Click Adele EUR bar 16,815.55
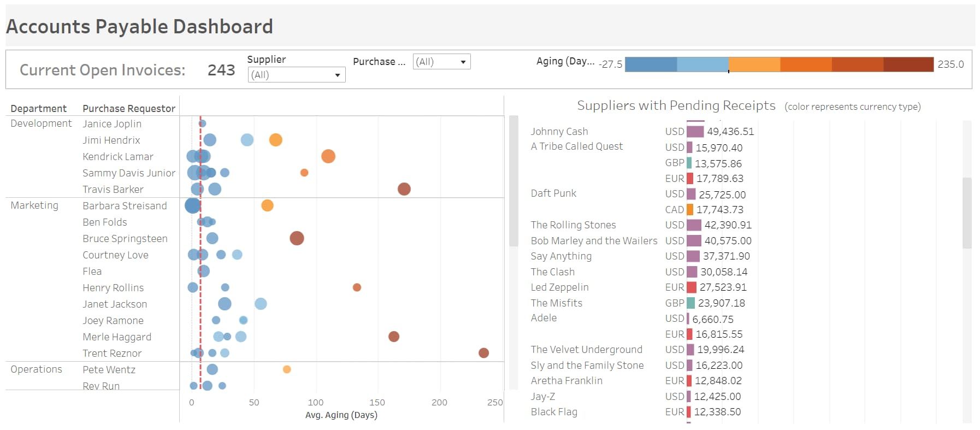This screenshot has height=430, width=980. pyautogui.click(x=689, y=334)
